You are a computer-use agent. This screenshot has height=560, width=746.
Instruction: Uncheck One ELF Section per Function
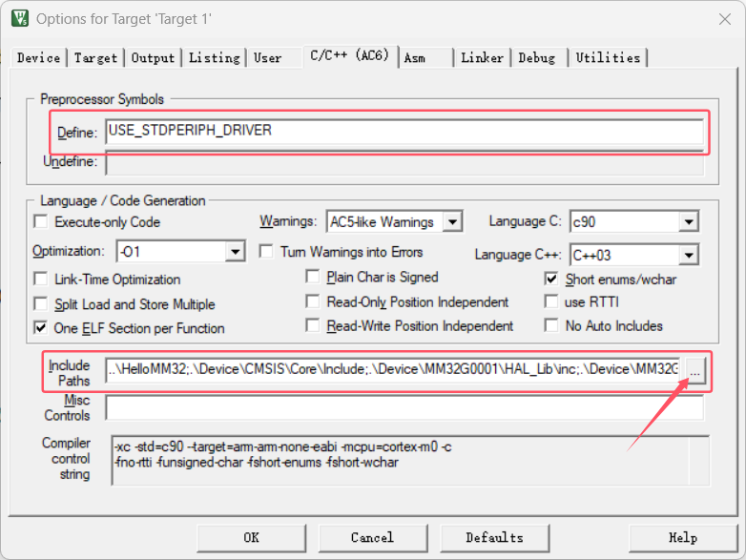[x=41, y=328]
